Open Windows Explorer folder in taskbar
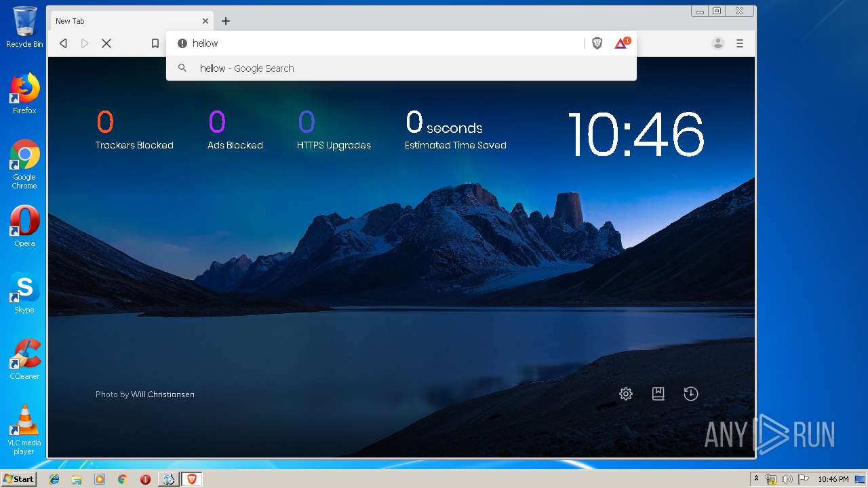 point(77,479)
